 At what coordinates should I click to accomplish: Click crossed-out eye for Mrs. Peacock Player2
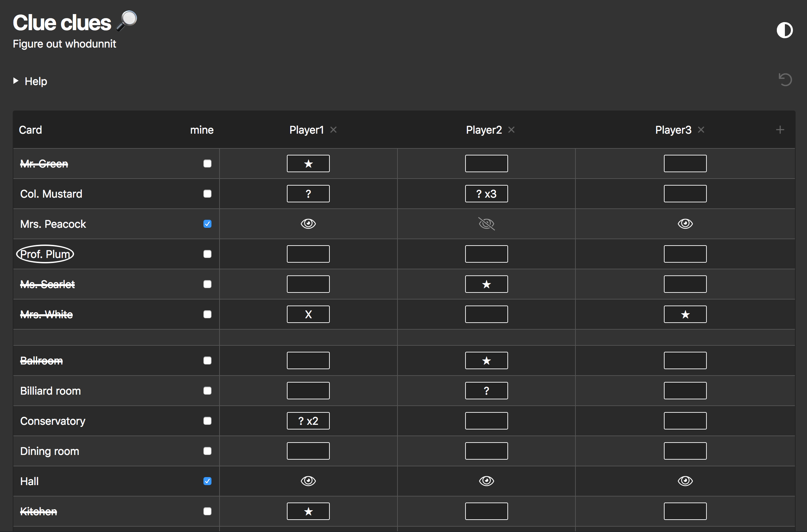coord(486,224)
